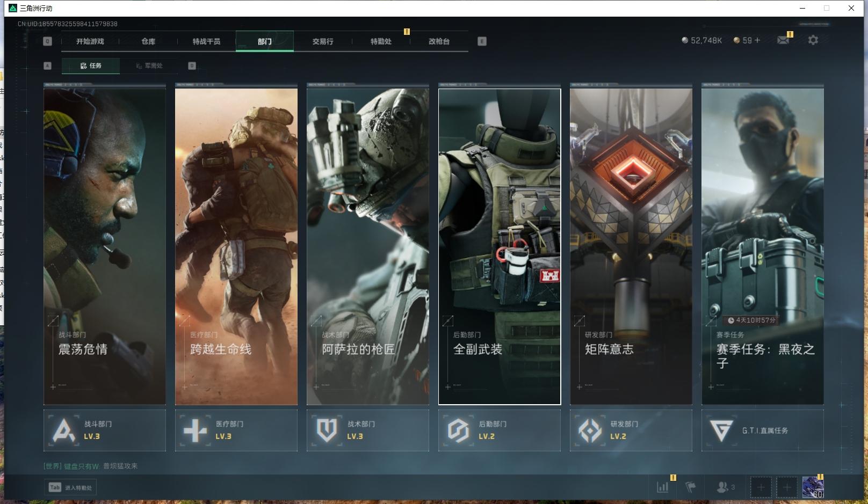Click the flag icon in bottom bar
The height and width of the screenshot is (504, 868).
coord(691,487)
